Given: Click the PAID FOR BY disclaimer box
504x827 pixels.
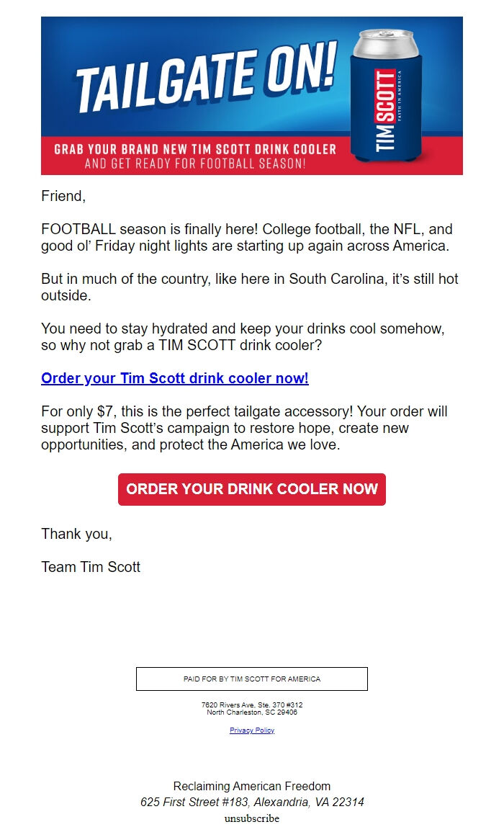Looking at the screenshot, I should click(251, 679).
